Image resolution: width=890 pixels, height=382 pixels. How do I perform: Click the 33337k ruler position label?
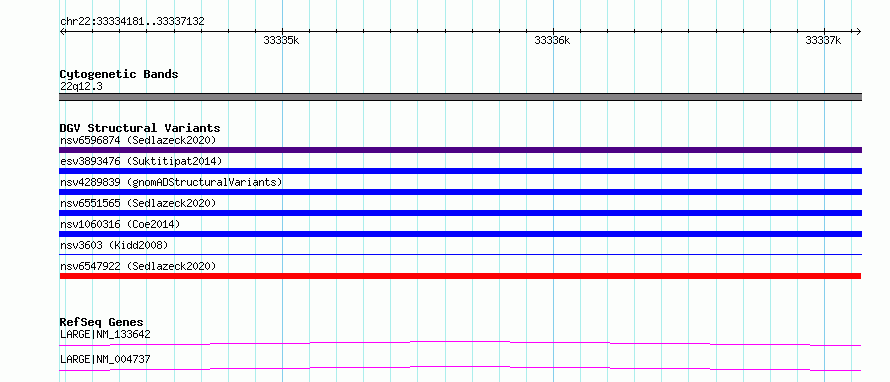(x=823, y=40)
